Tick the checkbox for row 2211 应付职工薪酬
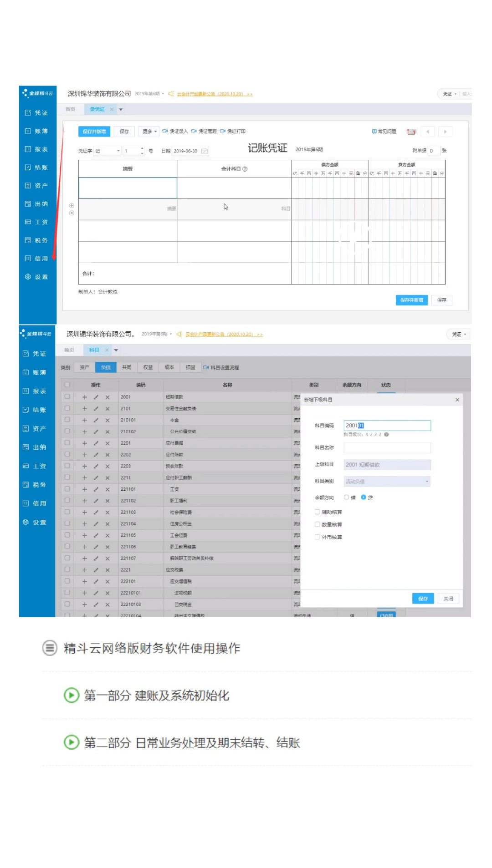Viewport: 492px width, 868px height. point(67,477)
